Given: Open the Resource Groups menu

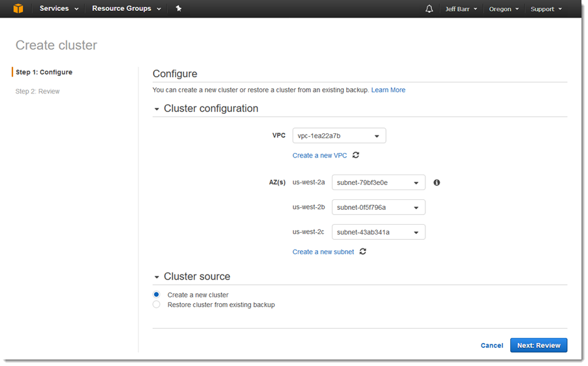Looking at the screenshot, I should point(126,8).
